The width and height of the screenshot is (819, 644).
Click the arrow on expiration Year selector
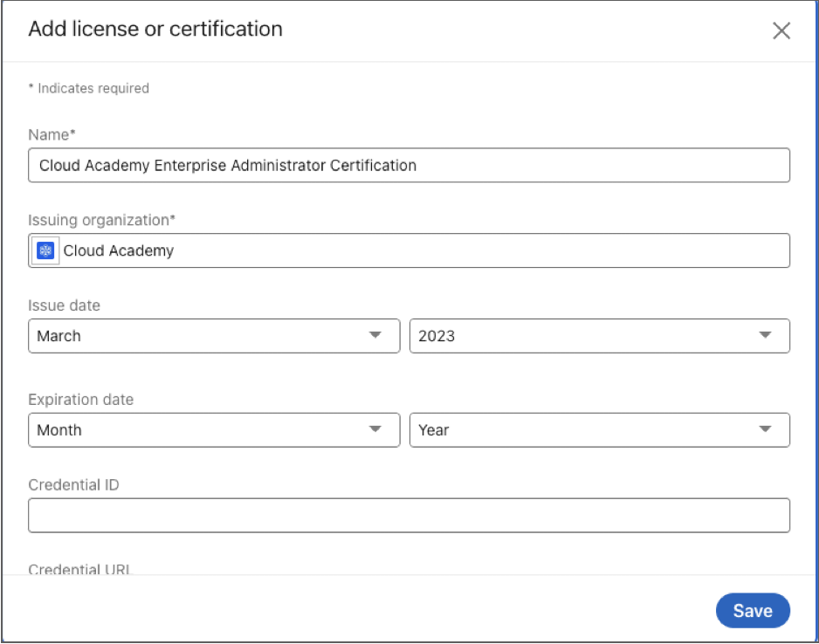[x=765, y=429]
